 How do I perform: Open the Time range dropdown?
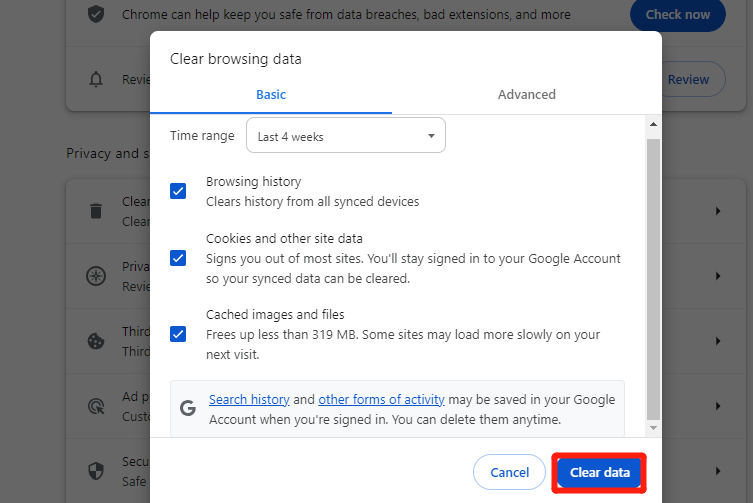click(x=345, y=136)
